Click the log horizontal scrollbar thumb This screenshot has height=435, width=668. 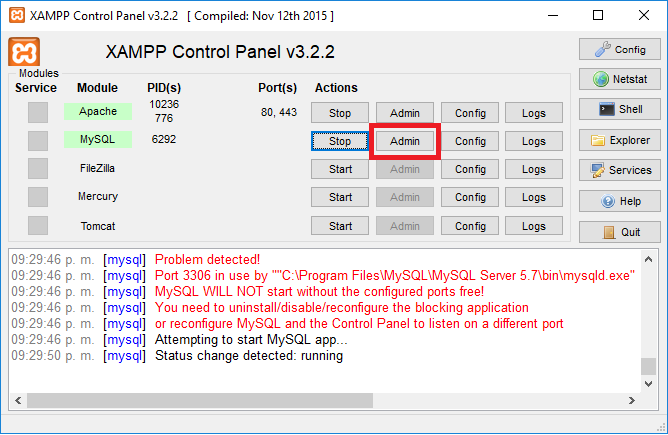pyautogui.click(x=200, y=400)
